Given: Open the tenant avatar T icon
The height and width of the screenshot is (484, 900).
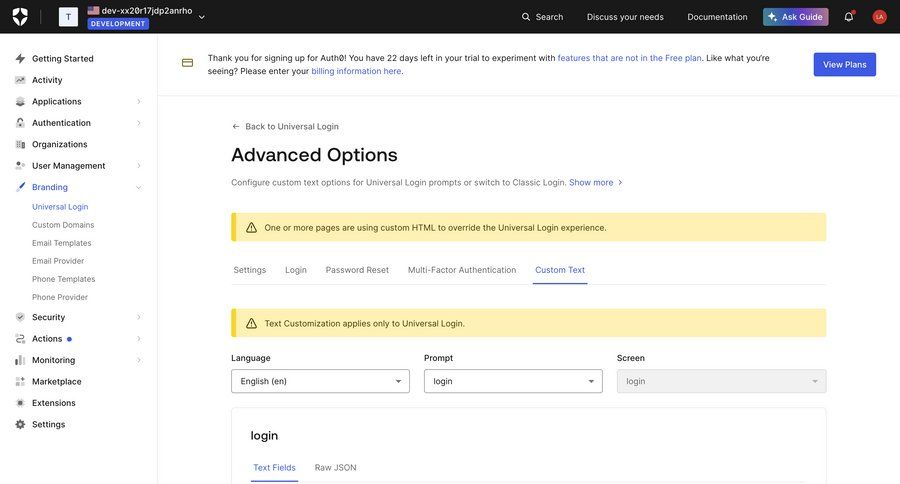Looking at the screenshot, I should pyautogui.click(x=68, y=17).
